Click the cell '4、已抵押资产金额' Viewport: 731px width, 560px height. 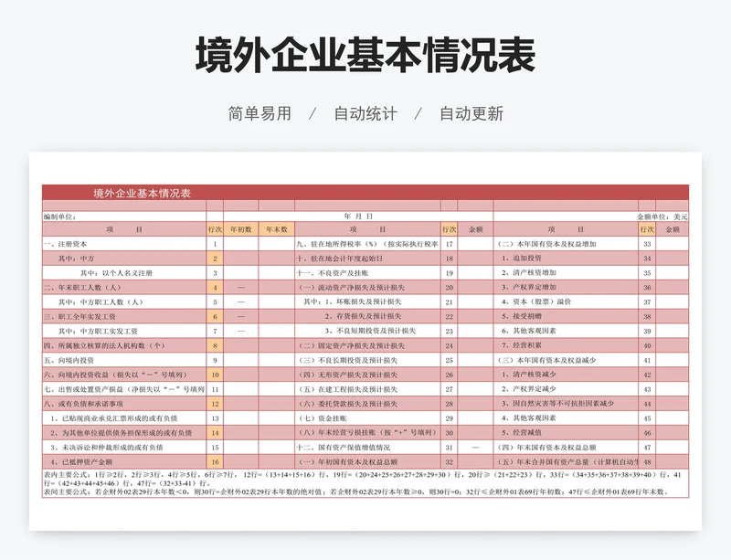pyautogui.click(x=124, y=461)
